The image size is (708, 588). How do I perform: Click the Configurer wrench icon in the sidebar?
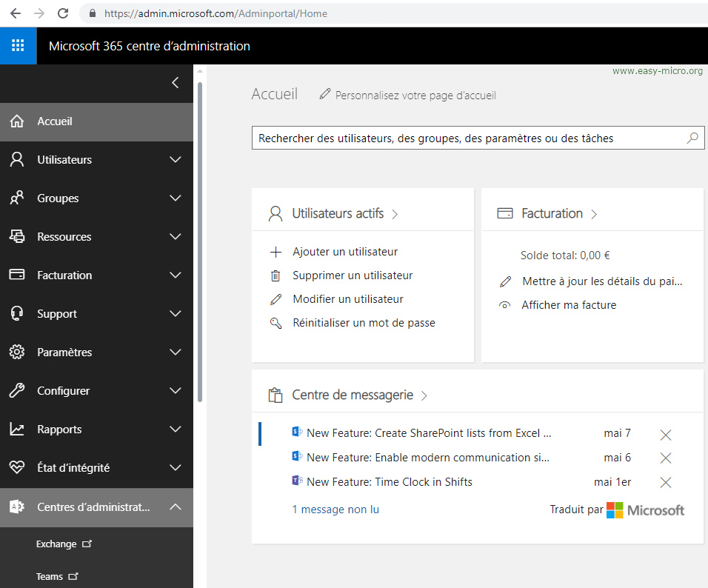(17, 390)
